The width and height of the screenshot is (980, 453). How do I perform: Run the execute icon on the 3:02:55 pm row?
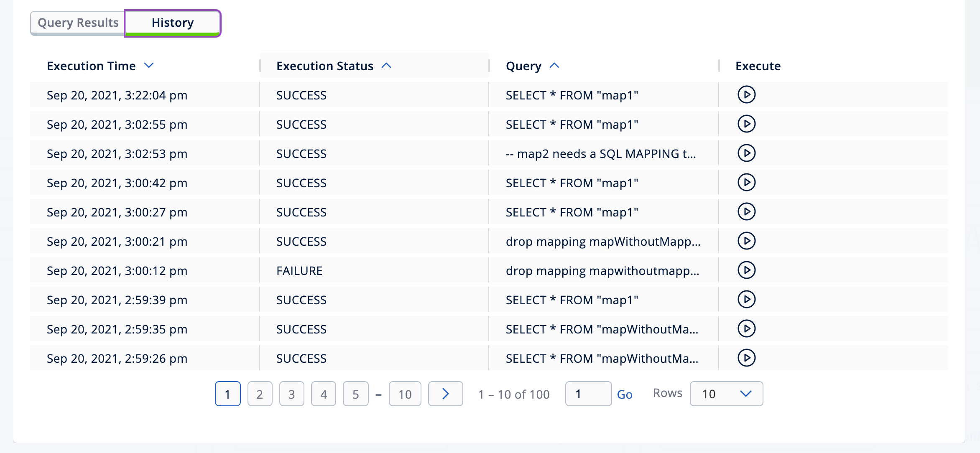[747, 124]
